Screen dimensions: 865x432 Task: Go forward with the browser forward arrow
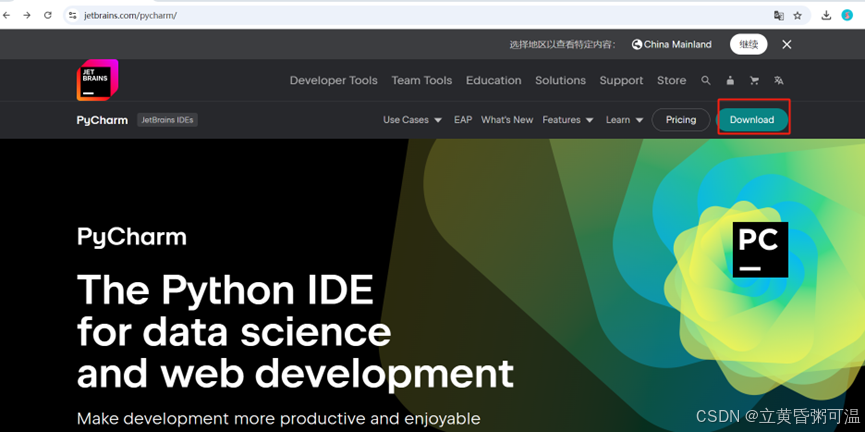(27, 15)
